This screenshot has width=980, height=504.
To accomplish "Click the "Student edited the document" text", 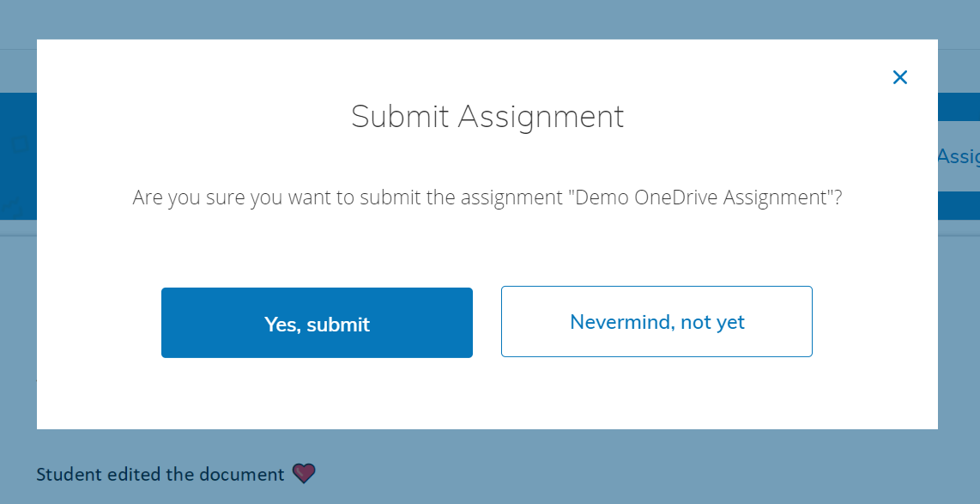I will click(160, 474).
